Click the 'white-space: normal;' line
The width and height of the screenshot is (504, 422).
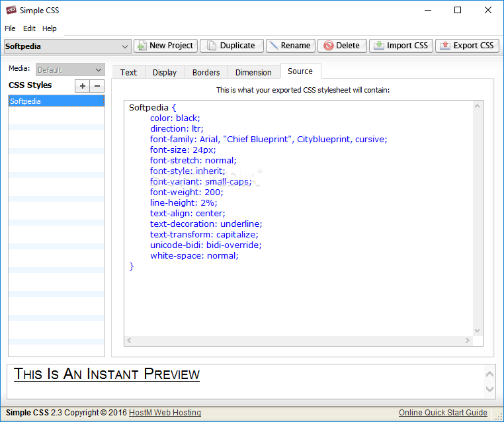point(194,256)
